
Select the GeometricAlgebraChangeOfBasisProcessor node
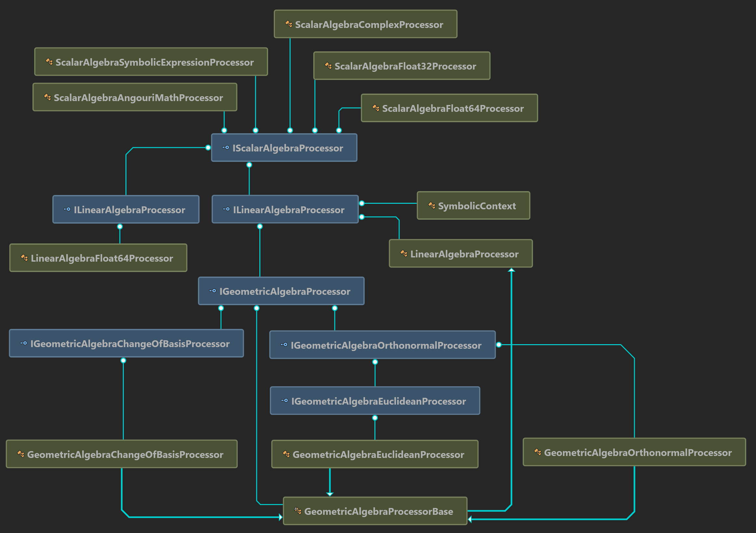tap(122, 454)
